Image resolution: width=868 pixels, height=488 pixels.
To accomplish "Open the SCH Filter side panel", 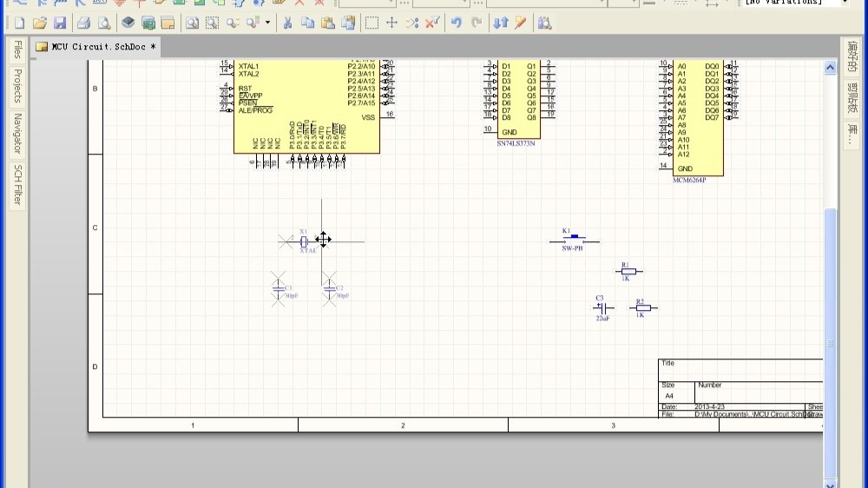I will click(17, 185).
